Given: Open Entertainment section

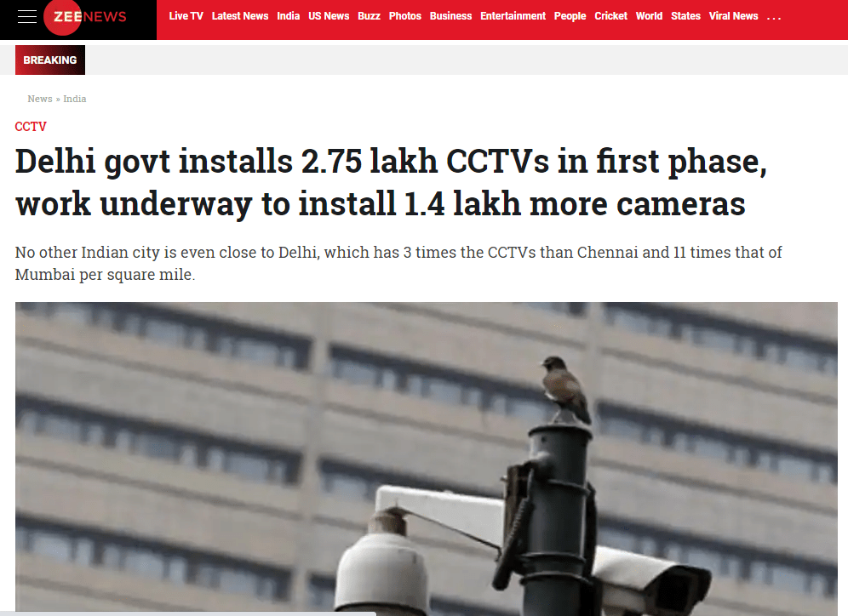Looking at the screenshot, I should tap(513, 16).
